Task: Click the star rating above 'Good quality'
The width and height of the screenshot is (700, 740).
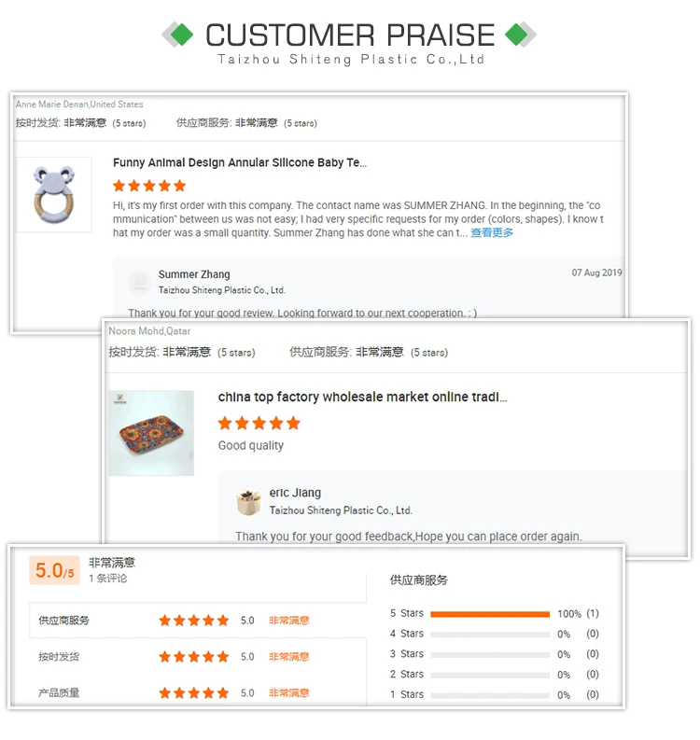Action: click(259, 424)
